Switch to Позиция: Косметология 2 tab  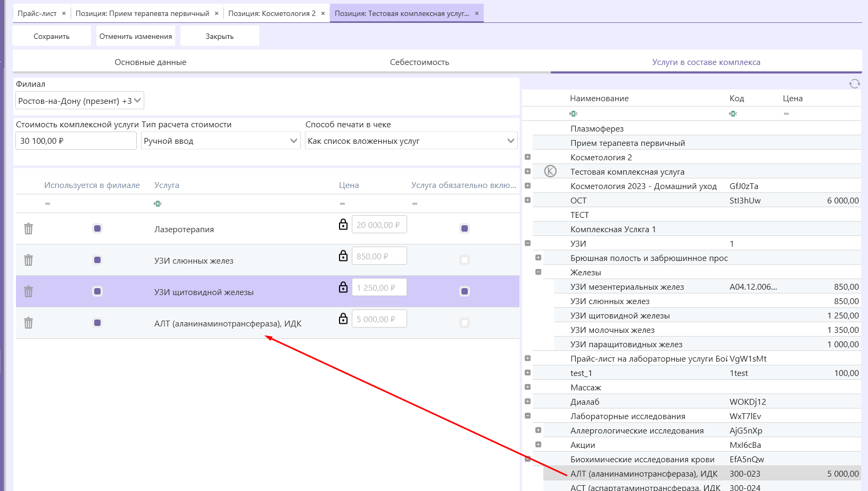(271, 13)
